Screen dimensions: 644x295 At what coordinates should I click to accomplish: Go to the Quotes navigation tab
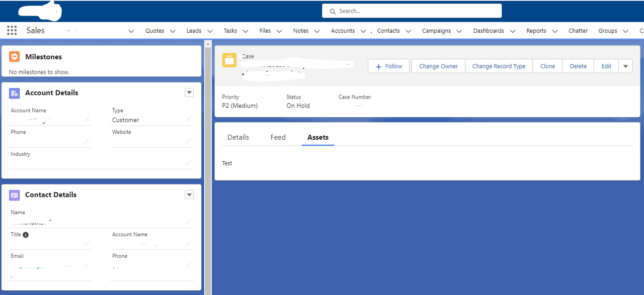[154, 31]
